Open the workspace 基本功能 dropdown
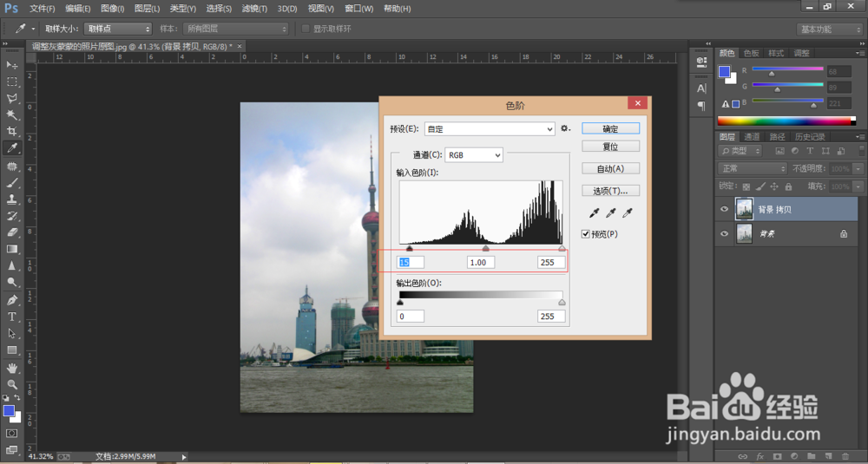The height and width of the screenshot is (464, 868). pos(829,29)
